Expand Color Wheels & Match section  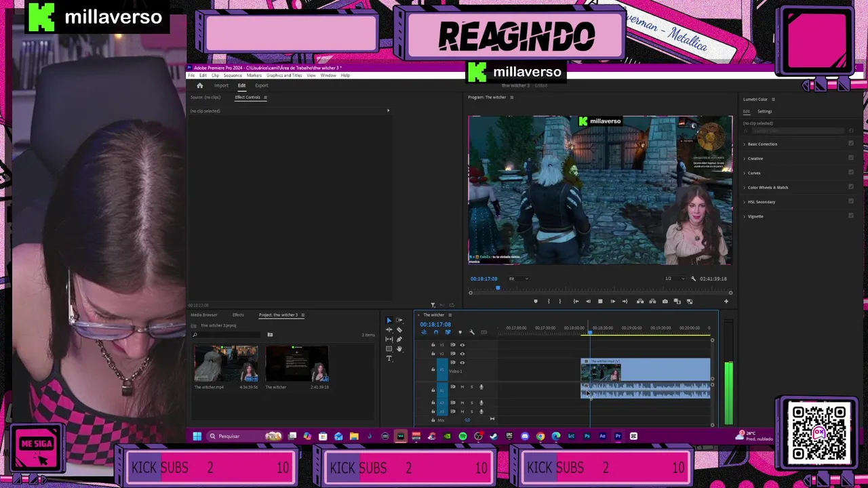(x=745, y=188)
